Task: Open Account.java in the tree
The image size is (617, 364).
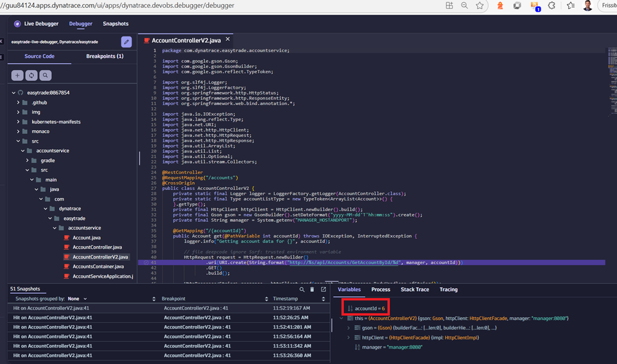Action: [86, 238]
